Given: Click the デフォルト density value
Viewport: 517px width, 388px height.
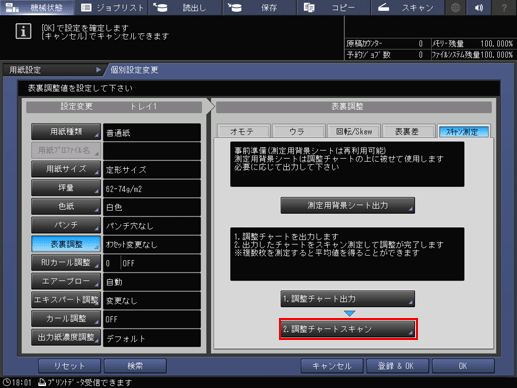Looking at the screenshot, I should pyautogui.click(x=152, y=338).
